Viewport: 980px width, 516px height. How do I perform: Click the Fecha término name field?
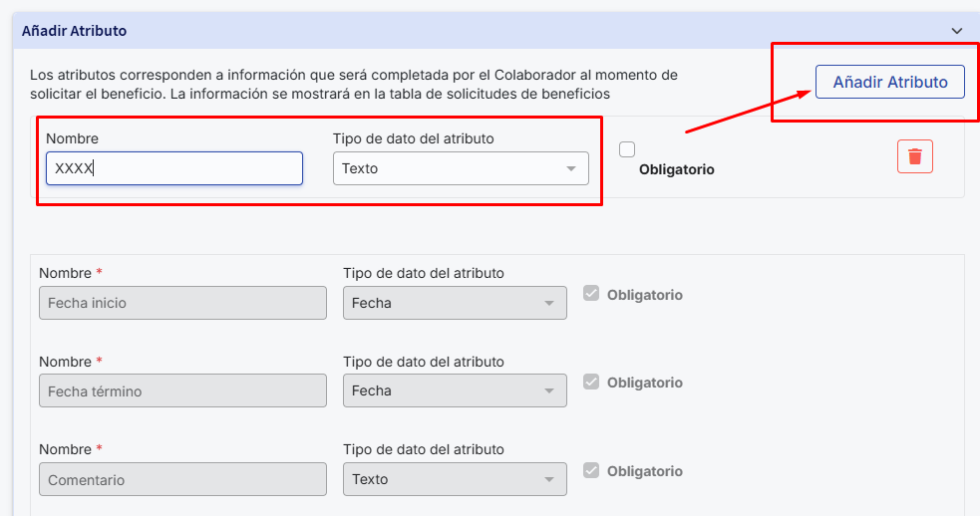click(182, 391)
